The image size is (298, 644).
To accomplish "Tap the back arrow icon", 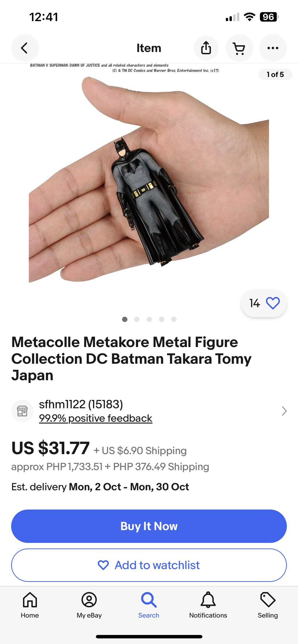I will click(25, 48).
